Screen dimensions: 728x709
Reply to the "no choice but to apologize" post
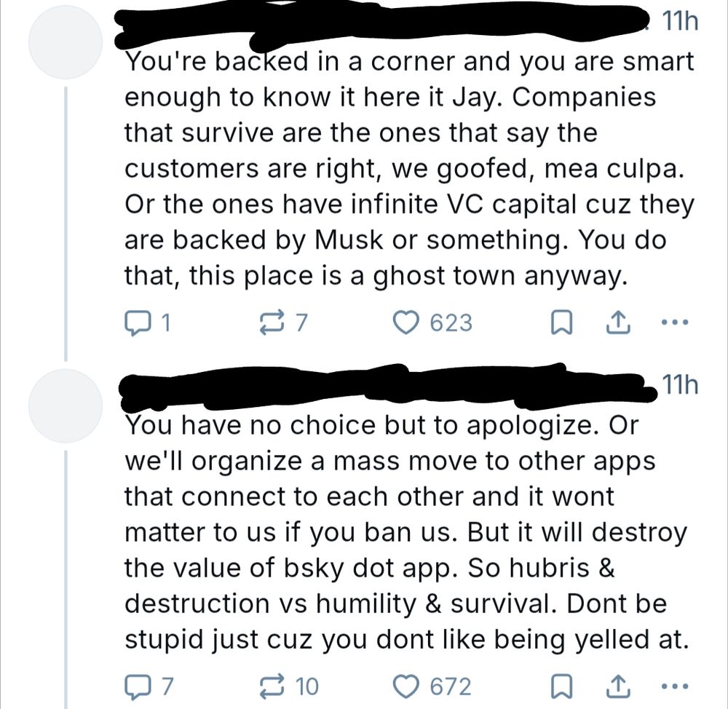click(137, 686)
